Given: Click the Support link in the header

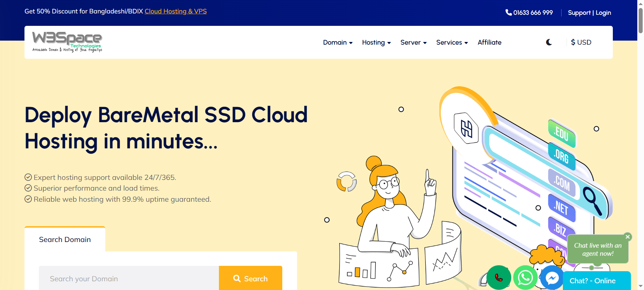Looking at the screenshot, I should 579,13.
